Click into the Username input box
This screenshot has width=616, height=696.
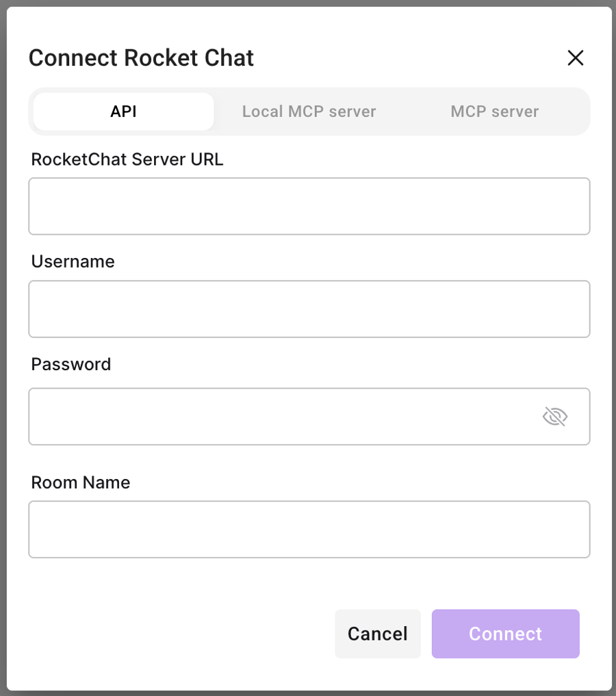[x=309, y=309]
